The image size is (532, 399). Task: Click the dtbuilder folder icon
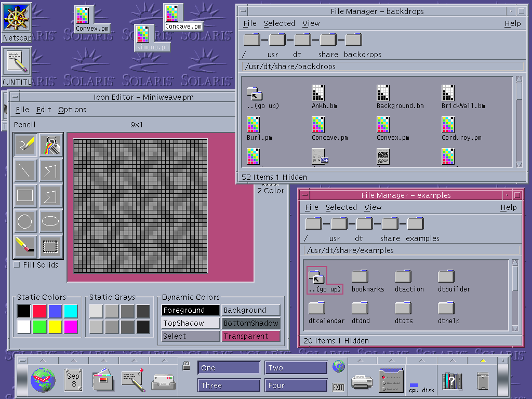click(x=446, y=276)
